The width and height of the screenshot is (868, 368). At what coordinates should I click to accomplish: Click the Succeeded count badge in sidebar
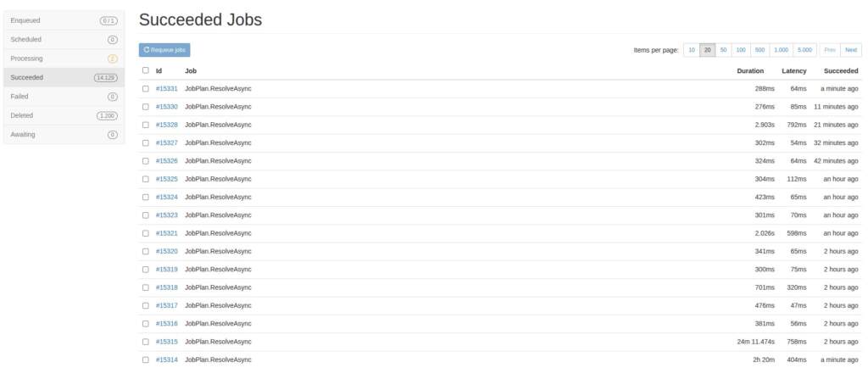pyautogui.click(x=106, y=77)
